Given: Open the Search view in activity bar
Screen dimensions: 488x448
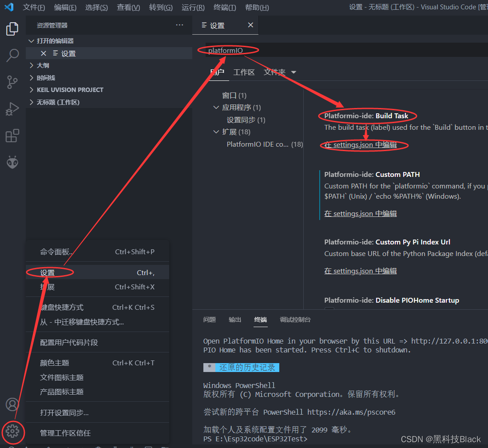Looking at the screenshot, I should [12, 56].
